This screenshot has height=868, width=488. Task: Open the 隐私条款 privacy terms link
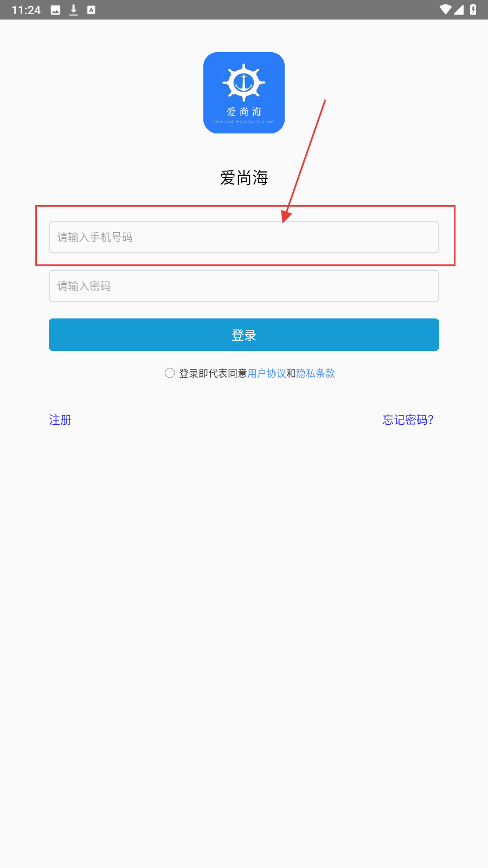coord(316,373)
